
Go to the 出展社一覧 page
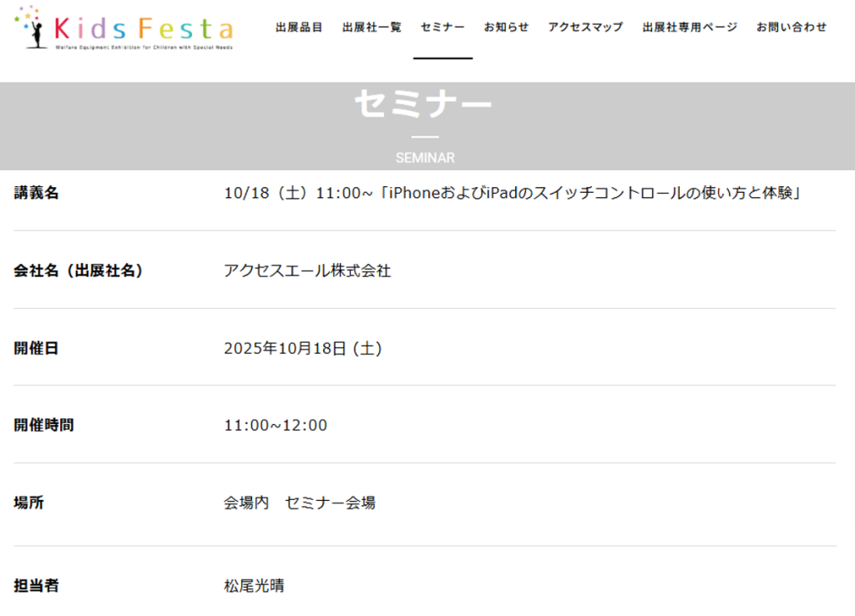pyautogui.click(x=372, y=28)
